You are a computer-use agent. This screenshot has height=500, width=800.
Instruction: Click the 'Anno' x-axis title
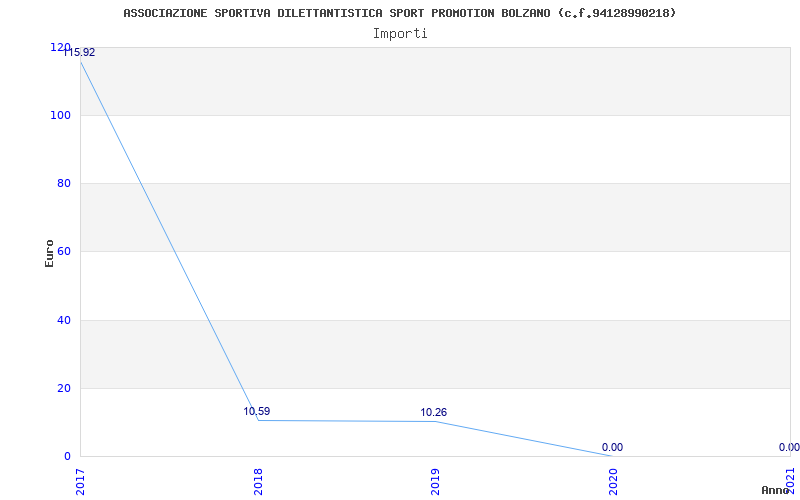point(776,490)
